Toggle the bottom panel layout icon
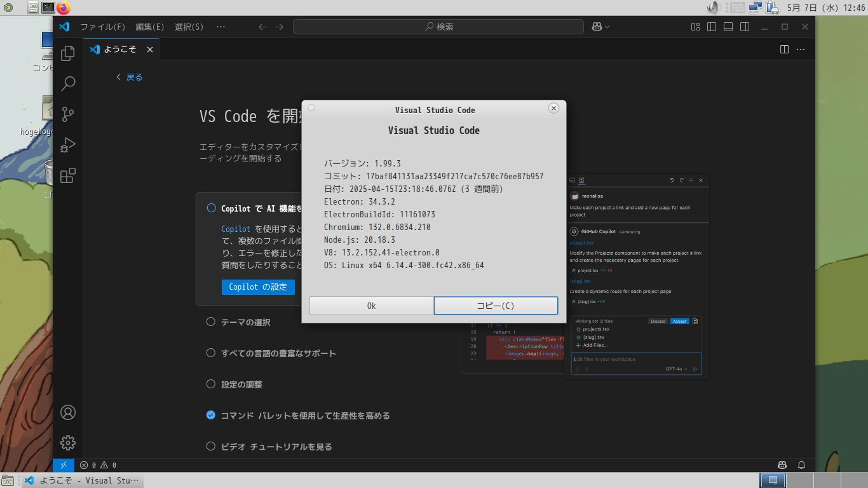868x488 pixels. [x=728, y=27]
